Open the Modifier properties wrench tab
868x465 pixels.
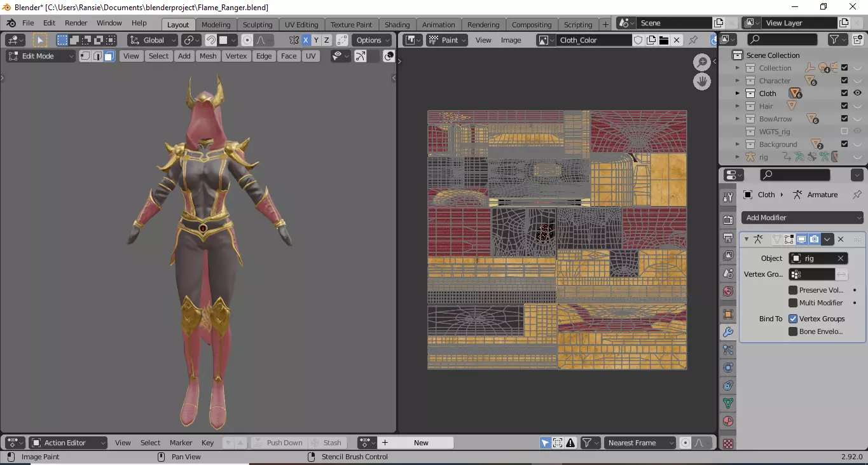tap(728, 332)
